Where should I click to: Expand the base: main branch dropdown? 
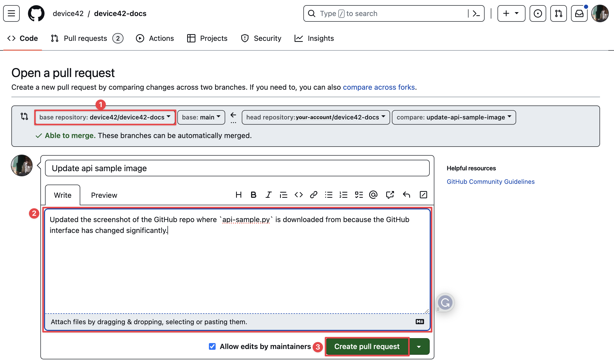[201, 117]
